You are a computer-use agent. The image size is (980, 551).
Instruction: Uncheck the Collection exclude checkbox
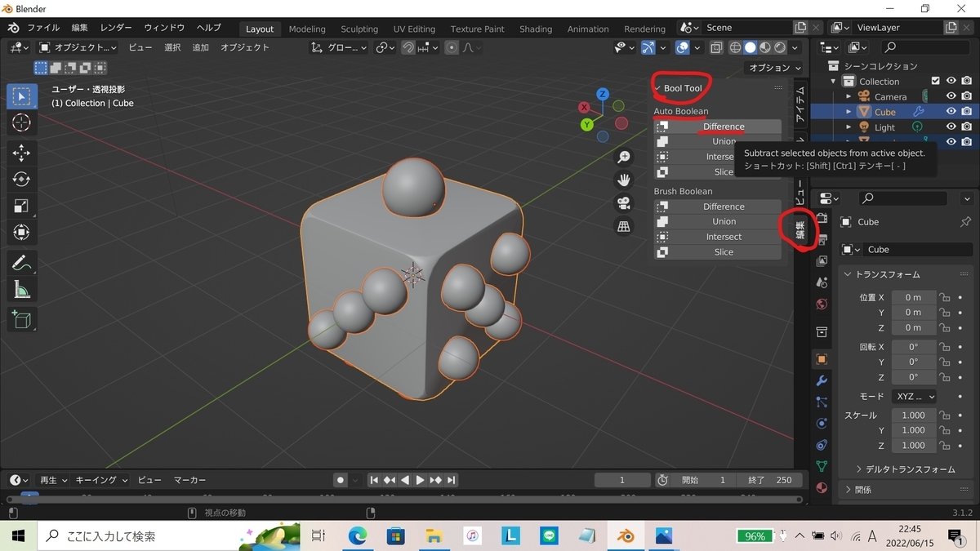[x=936, y=81]
